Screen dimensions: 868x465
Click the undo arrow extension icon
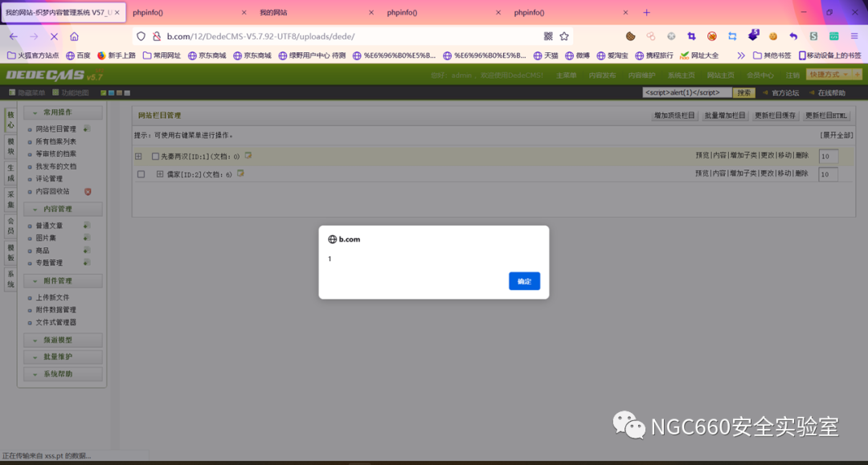793,36
